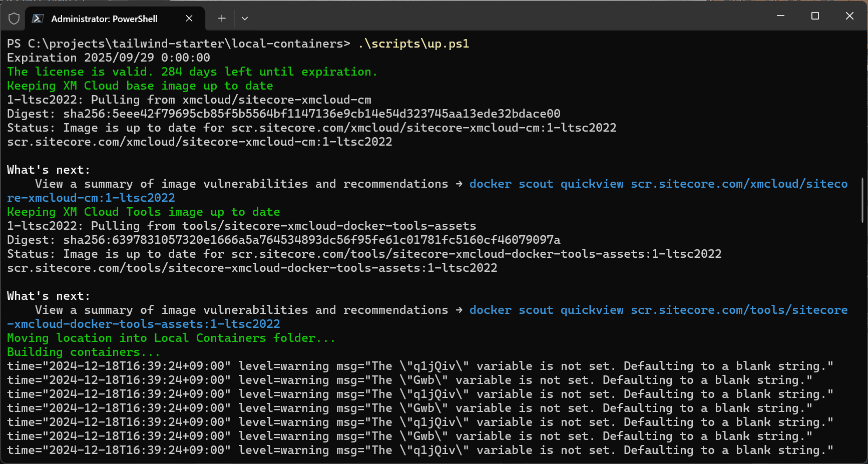The image size is (868, 464).
Task: Expand the new tab profile dropdown chevron
Action: pos(245,19)
